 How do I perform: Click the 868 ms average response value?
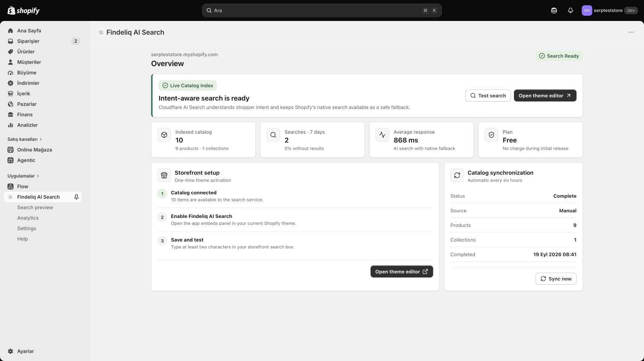point(406,140)
